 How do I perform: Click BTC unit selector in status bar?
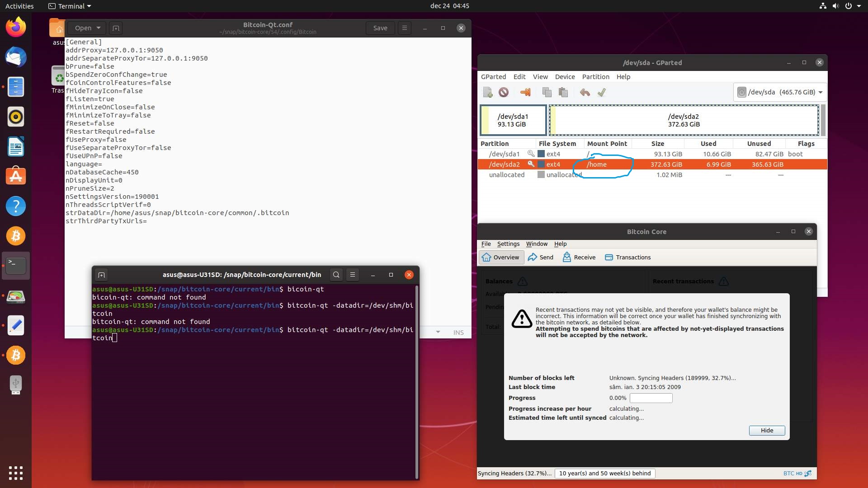pyautogui.click(x=788, y=473)
